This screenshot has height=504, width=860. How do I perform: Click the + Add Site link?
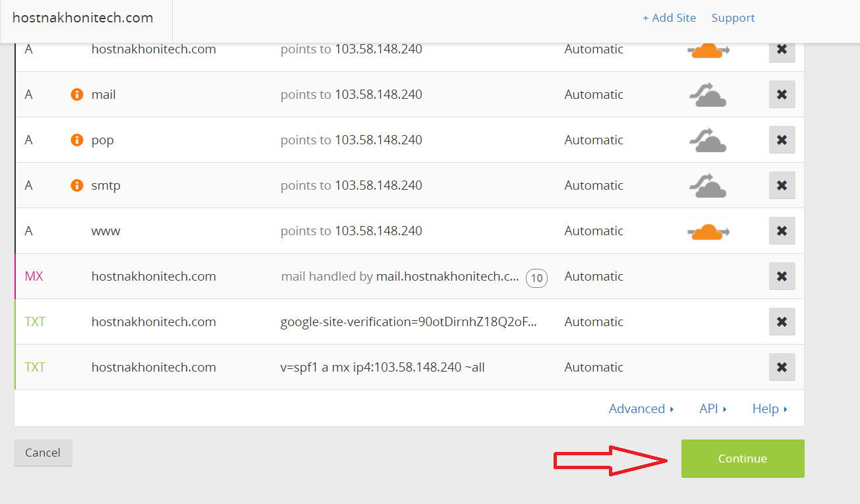[669, 18]
